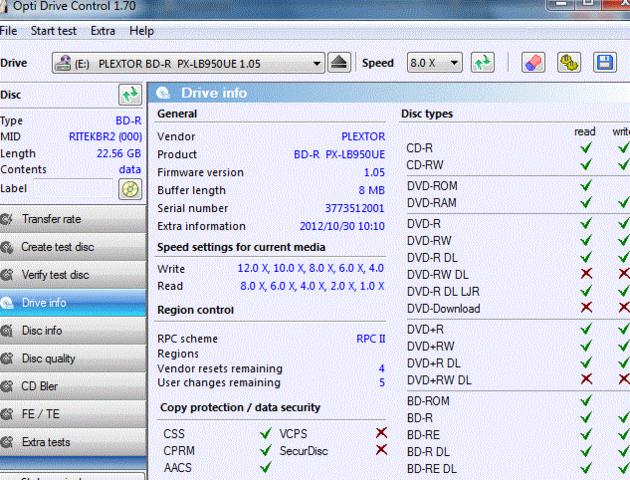Open the Extra menu
This screenshot has height=480, width=630.
point(103,31)
